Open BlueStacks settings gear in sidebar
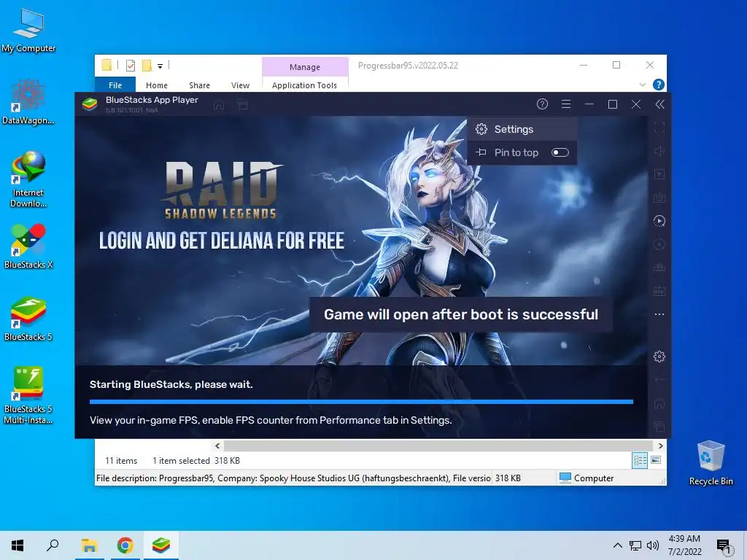The height and width of the screenshot is (560, 747). (659, 356)
